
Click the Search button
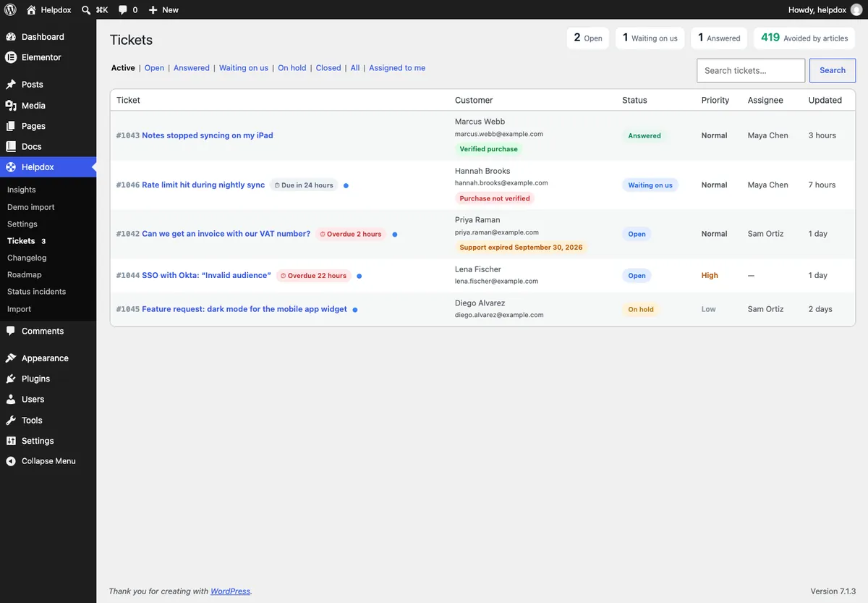point(833,70)
